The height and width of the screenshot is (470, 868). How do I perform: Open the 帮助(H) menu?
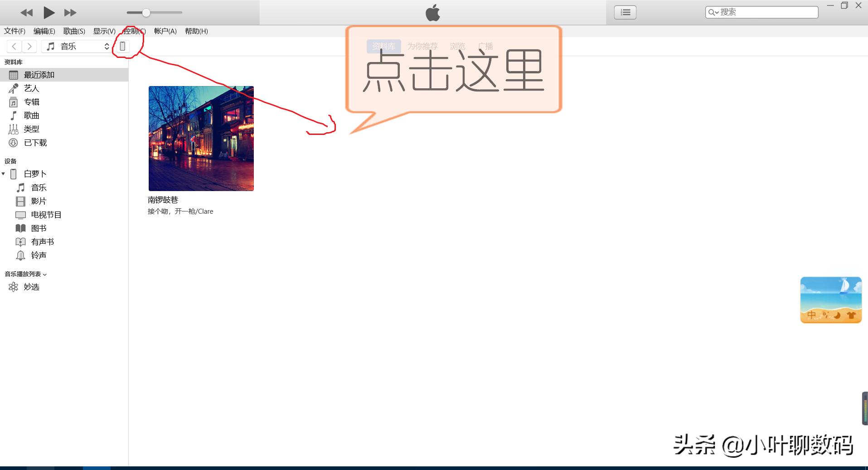[x=196, y=31]
